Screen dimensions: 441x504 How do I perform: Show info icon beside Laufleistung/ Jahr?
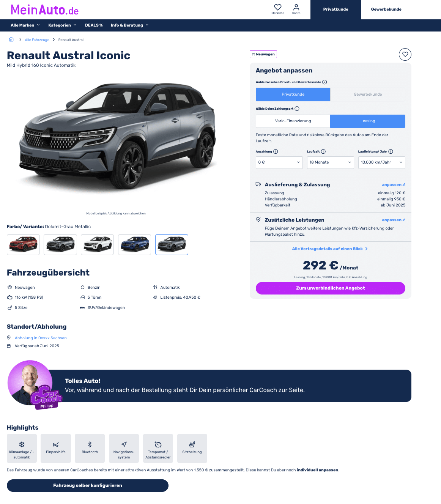pyautogui.click(x=391, y=151)
